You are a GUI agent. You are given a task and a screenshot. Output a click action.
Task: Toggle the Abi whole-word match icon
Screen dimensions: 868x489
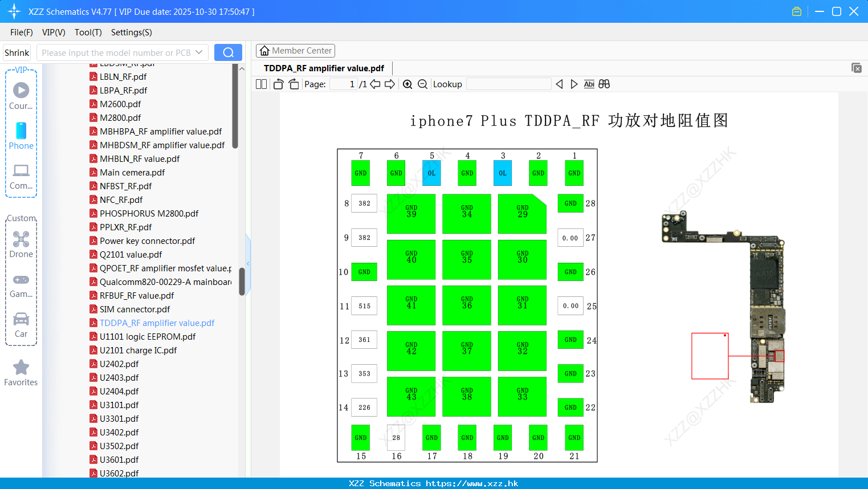coord(589,84)
